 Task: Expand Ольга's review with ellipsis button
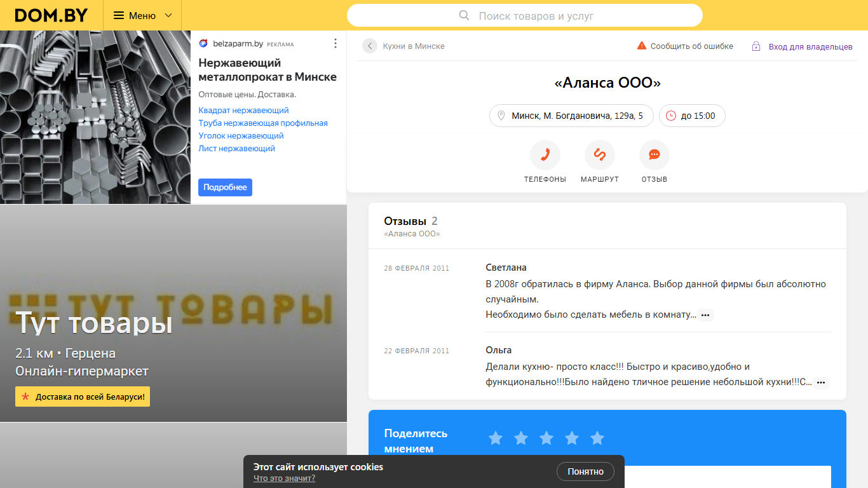821,383
